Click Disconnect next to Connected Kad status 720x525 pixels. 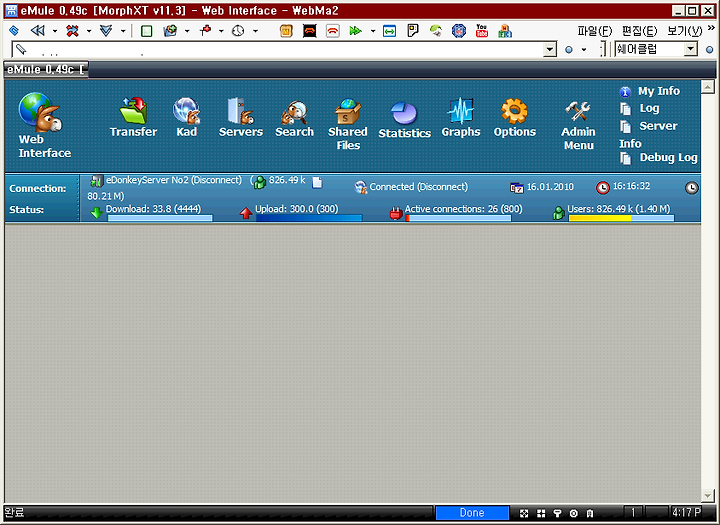[443, 186]
